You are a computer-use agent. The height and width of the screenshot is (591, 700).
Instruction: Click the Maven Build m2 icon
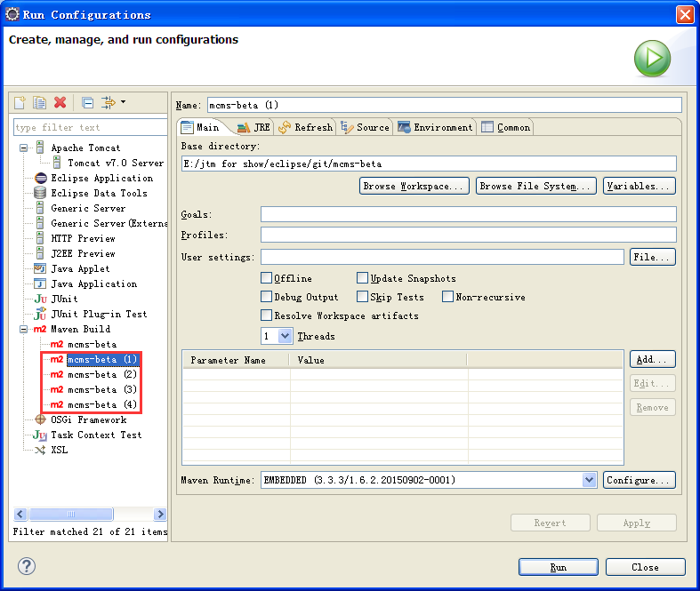40,329
